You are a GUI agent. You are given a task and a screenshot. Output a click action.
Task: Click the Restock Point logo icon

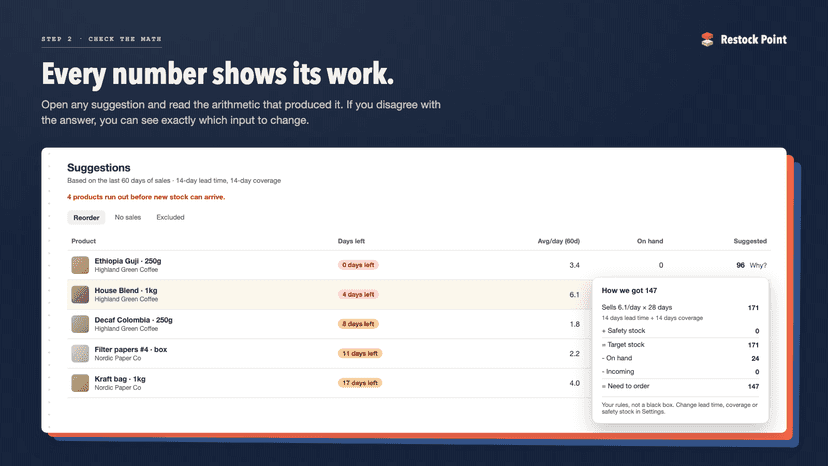coord(707,39)
